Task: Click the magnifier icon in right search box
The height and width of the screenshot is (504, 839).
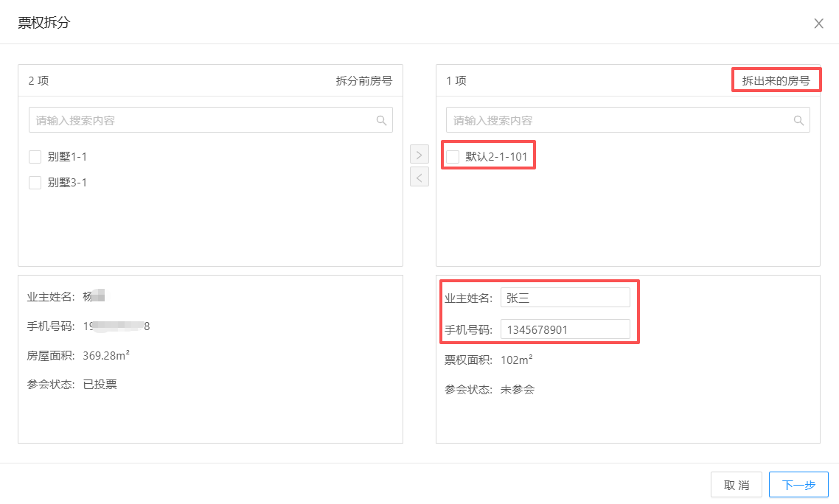Action: [x=798, y=120]
